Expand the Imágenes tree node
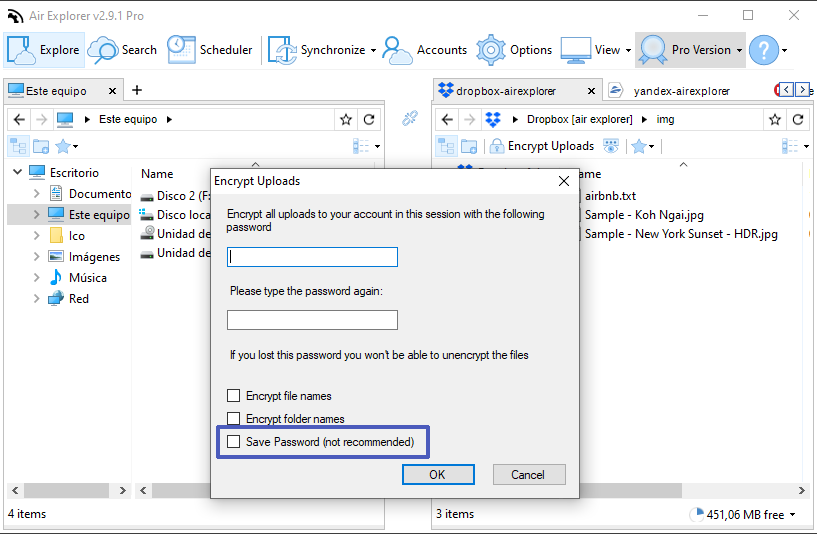The image size is (817, 534). (36, 256)
